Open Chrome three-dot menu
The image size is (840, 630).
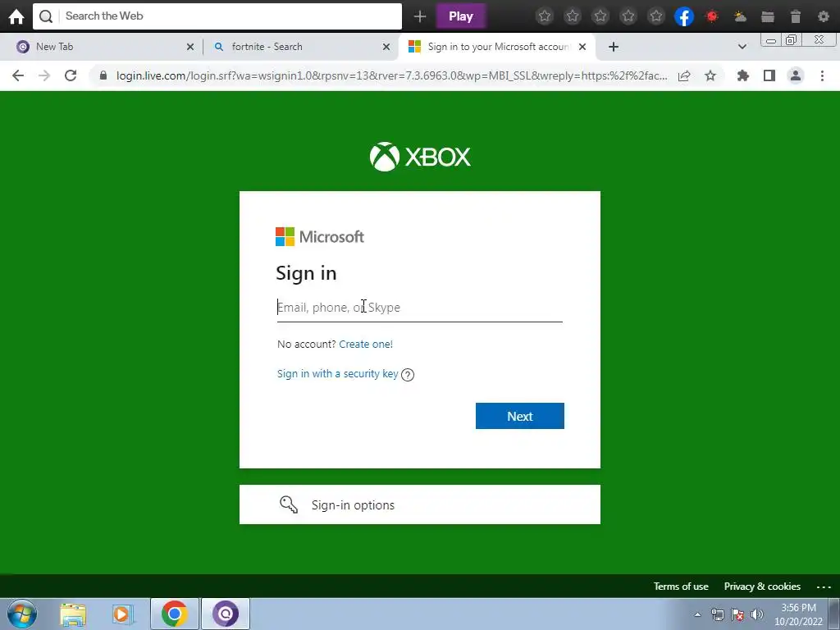point(822,75)
